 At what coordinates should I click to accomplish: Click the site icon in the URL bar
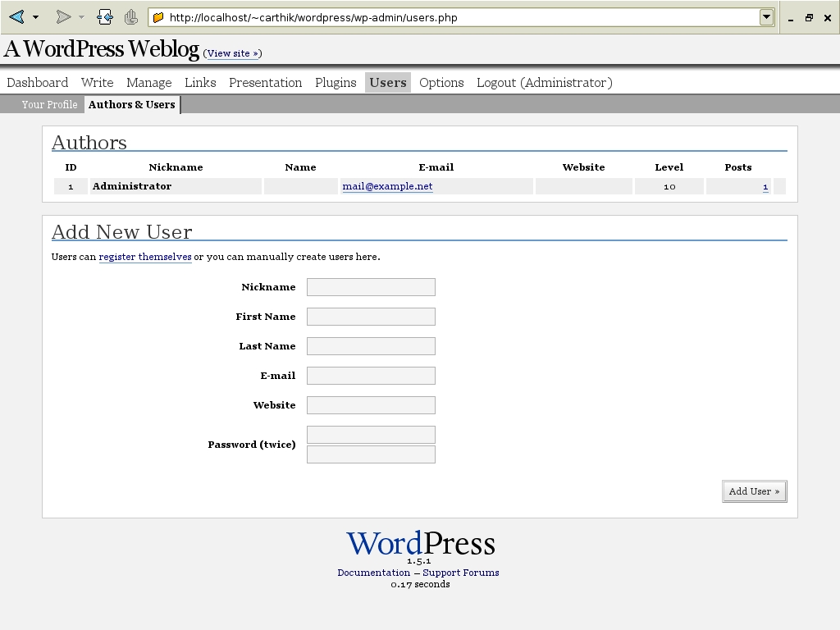pos(159,17)
